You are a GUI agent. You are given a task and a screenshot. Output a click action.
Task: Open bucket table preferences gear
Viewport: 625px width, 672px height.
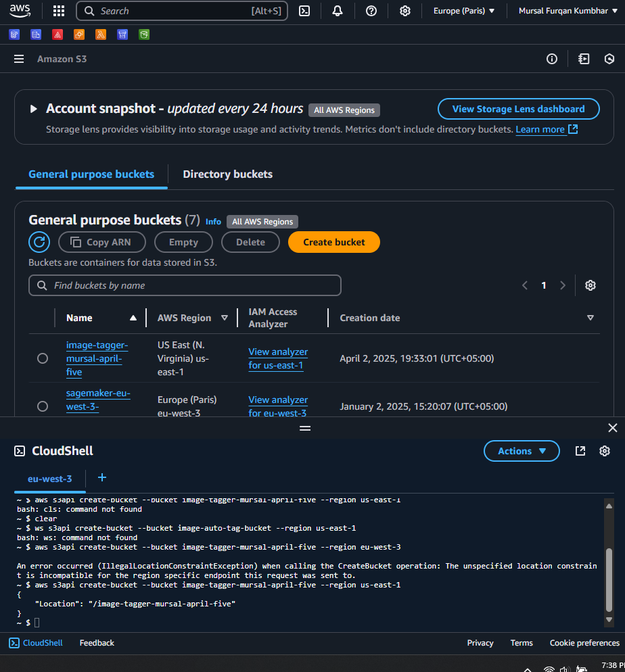point(591,285)
